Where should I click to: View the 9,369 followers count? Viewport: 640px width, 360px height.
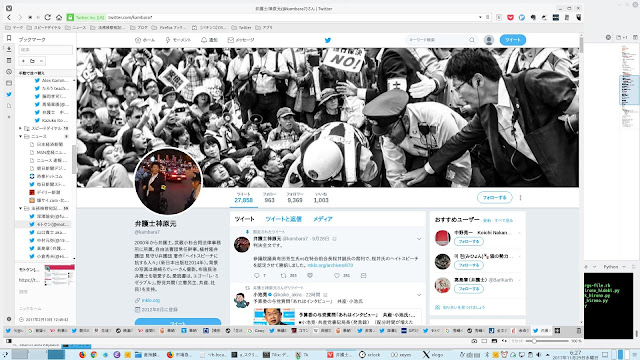pos(295,200)
